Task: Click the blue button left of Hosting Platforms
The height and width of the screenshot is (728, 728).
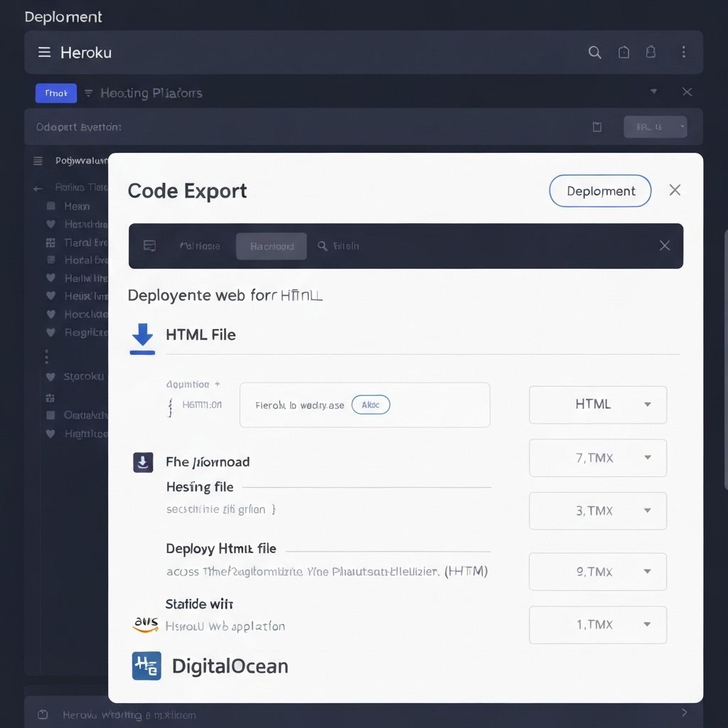Action: click(x=56, y=93)
